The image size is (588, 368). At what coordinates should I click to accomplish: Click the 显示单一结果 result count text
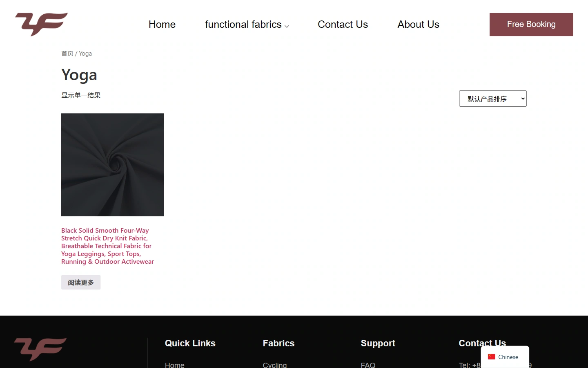81,95
